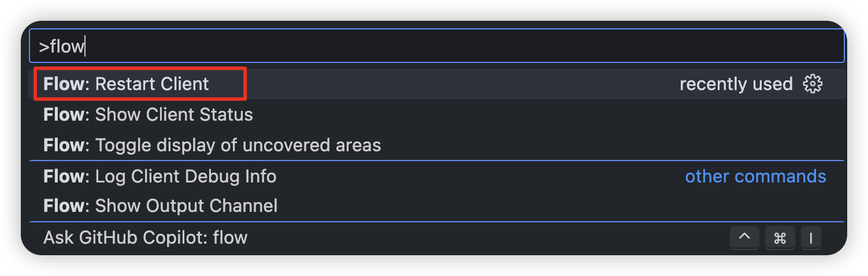Open Flow: Show Output Channel
Screen dimensions: 868x276
coord(186,206)
